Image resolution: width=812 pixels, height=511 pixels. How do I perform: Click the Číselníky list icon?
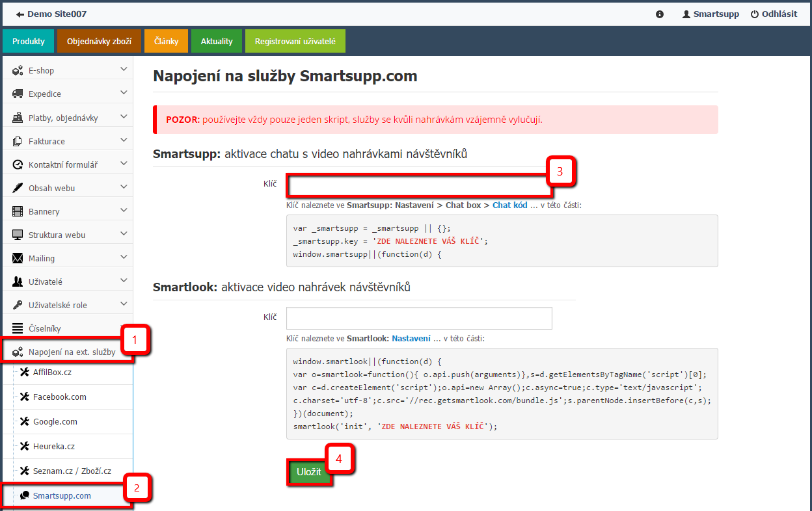point(18,328)
